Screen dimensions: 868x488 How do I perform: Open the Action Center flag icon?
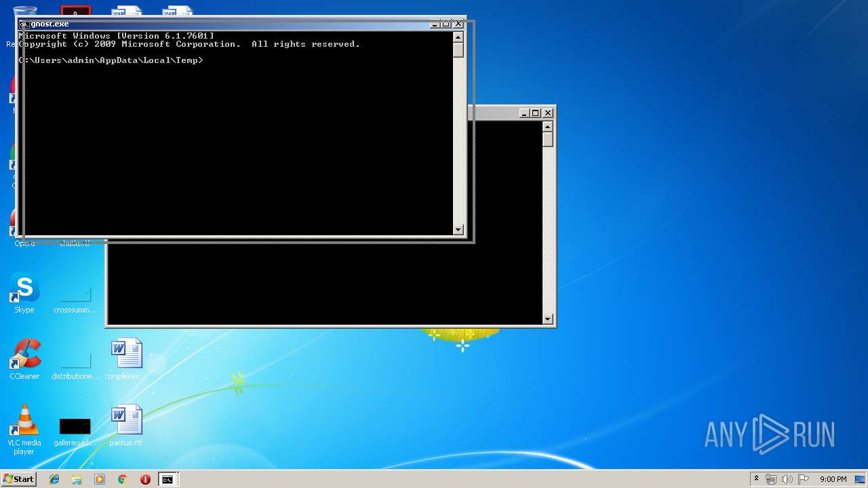click(x=804, y=479)
